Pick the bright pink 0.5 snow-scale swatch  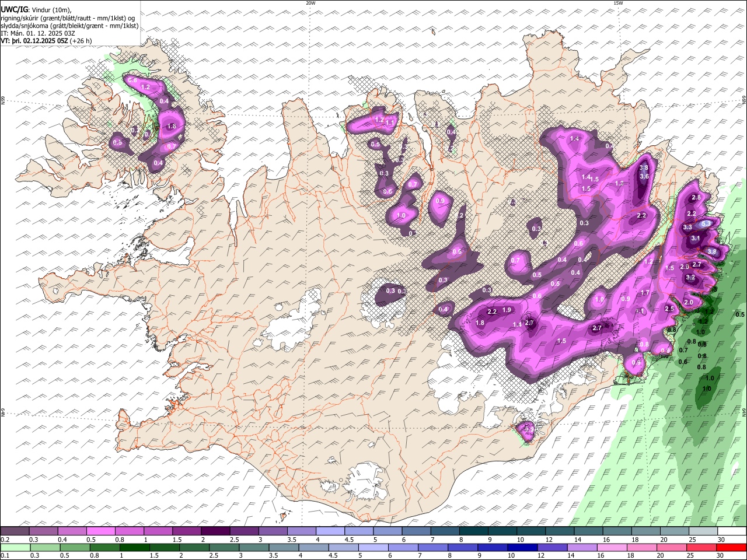click(100, 531)
